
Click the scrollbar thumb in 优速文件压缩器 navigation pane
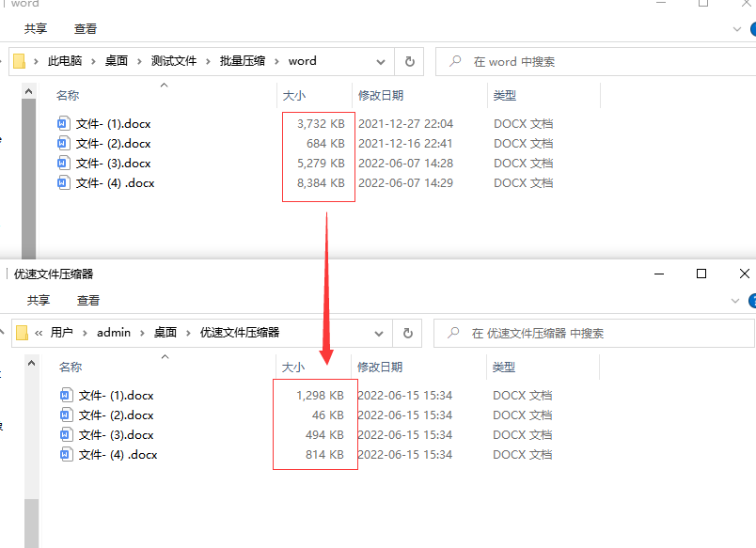tap(32, 524)
